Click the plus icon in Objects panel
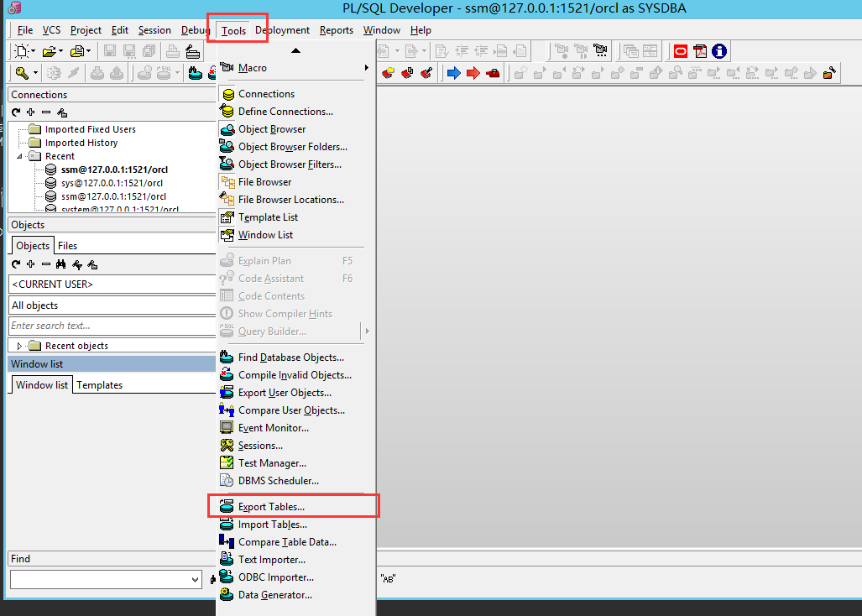 (x=31, y=264)
